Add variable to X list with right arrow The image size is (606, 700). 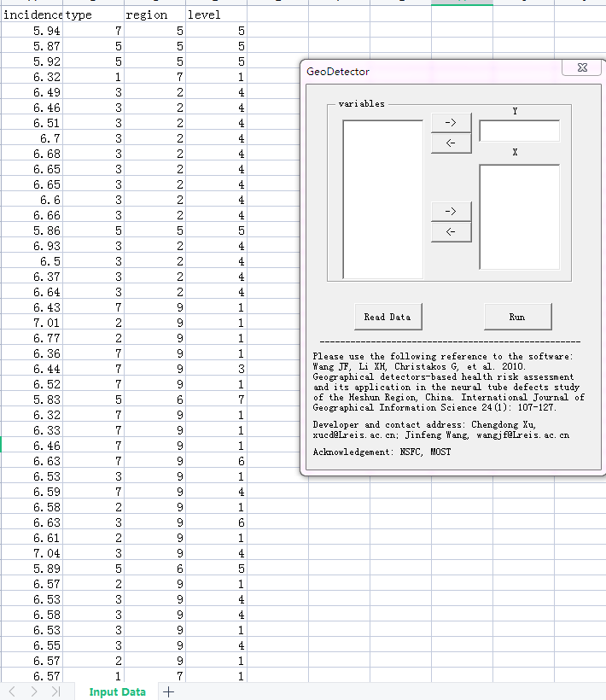452,211
